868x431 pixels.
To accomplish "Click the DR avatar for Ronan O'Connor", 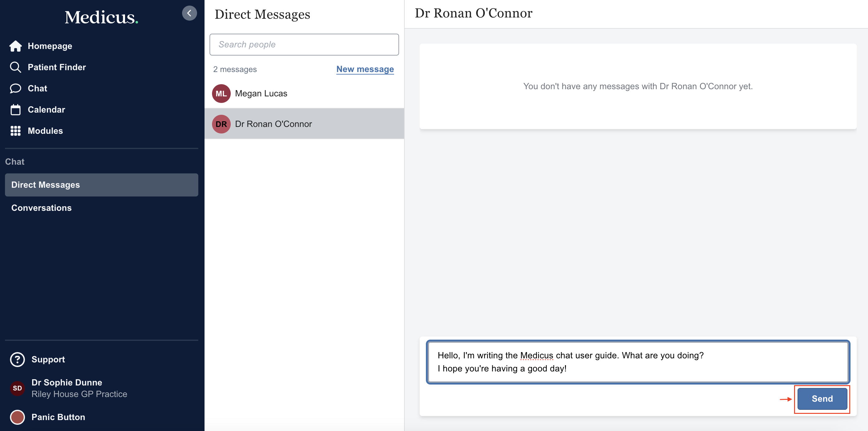I will pos(221,124).
